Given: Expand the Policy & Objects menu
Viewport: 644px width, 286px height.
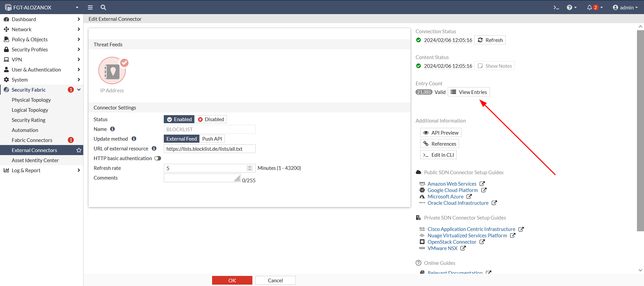Looking at the screenshot, I should (42, 39).
